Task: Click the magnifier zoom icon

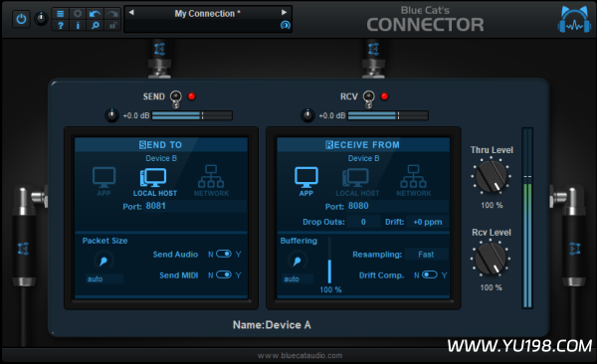Action: [95, 26]
